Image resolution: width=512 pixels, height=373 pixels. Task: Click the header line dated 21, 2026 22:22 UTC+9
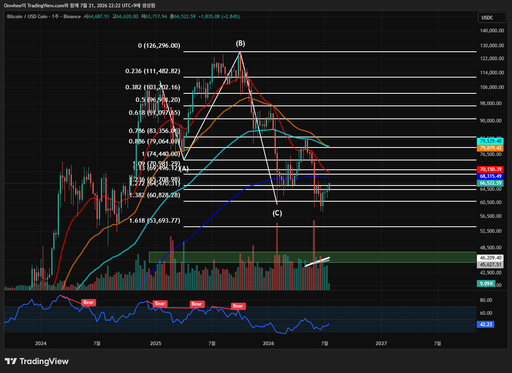(79, 6)
